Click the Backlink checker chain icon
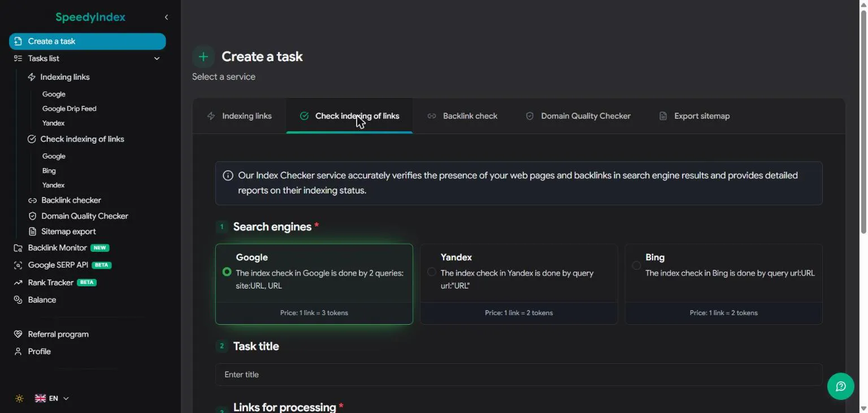 pyautogui.click(x=32, y=200)
